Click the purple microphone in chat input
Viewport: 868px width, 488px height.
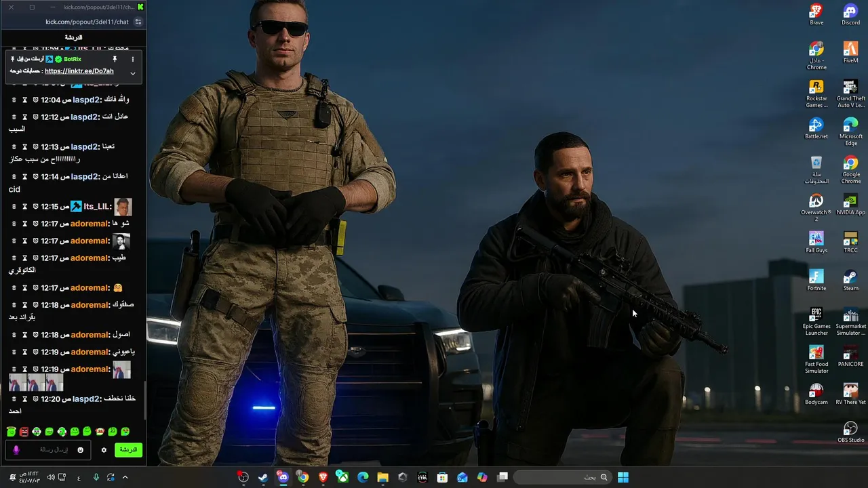tap(16, 450)
